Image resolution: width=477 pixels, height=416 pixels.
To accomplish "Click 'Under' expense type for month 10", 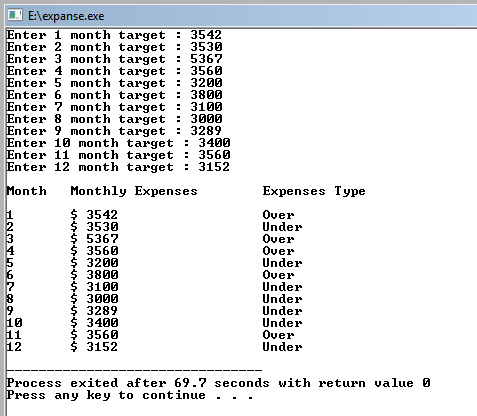I will tap(282, 323).
